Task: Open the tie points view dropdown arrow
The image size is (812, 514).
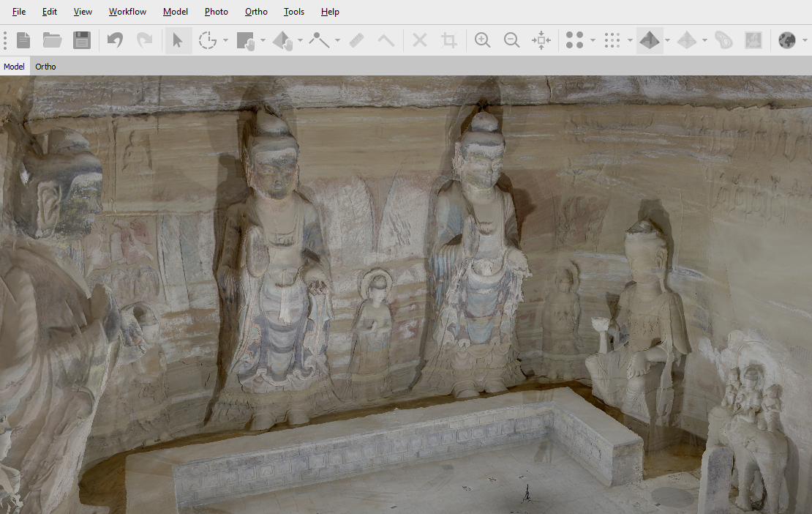Action: click(x=593, y=40)
